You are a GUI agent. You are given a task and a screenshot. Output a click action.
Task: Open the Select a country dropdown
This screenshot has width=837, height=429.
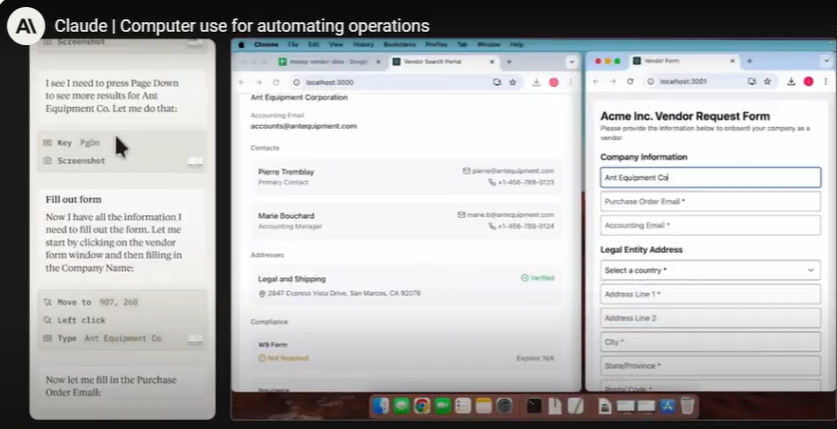(710, 270)
